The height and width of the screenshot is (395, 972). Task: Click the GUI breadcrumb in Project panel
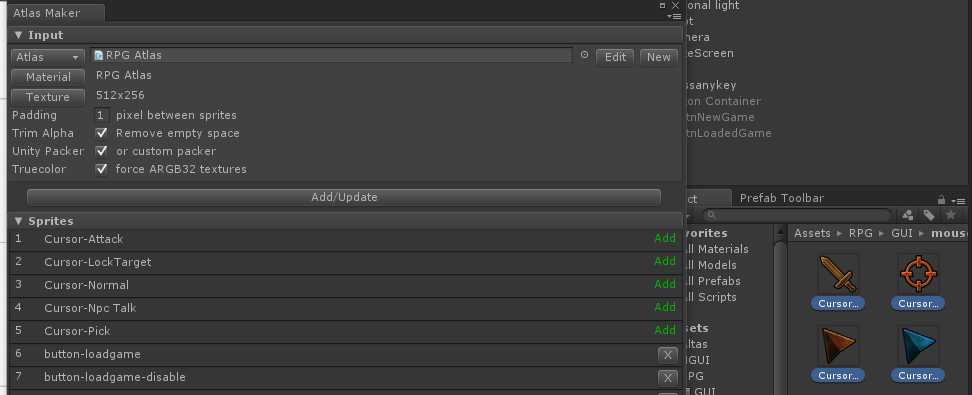[x=901, y=233]
